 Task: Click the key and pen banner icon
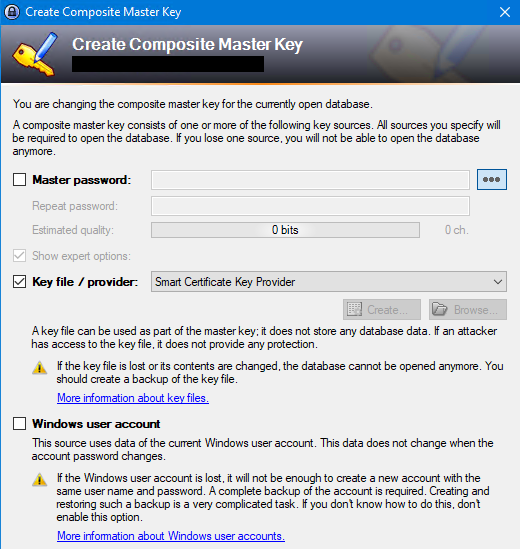pos(35,54)
